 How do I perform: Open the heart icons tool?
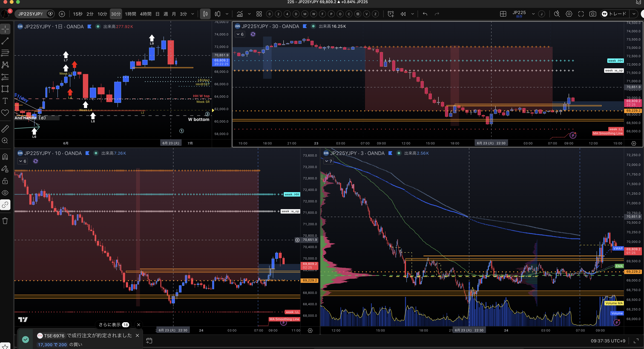[5, 113]
